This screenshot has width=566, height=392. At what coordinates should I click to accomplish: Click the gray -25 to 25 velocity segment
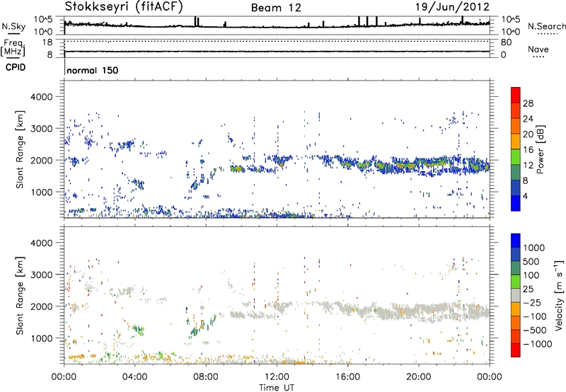click(516, 295)
